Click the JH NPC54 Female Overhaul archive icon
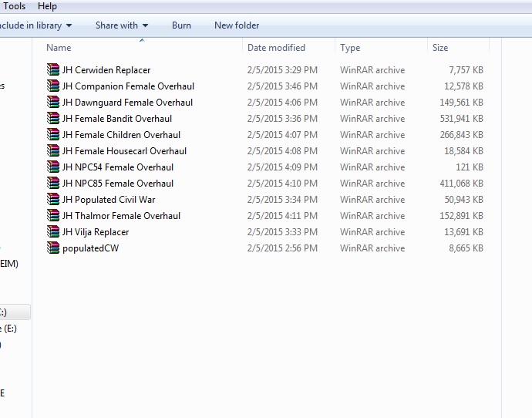This screenshot has height=418, width=532. coord(53,167)
